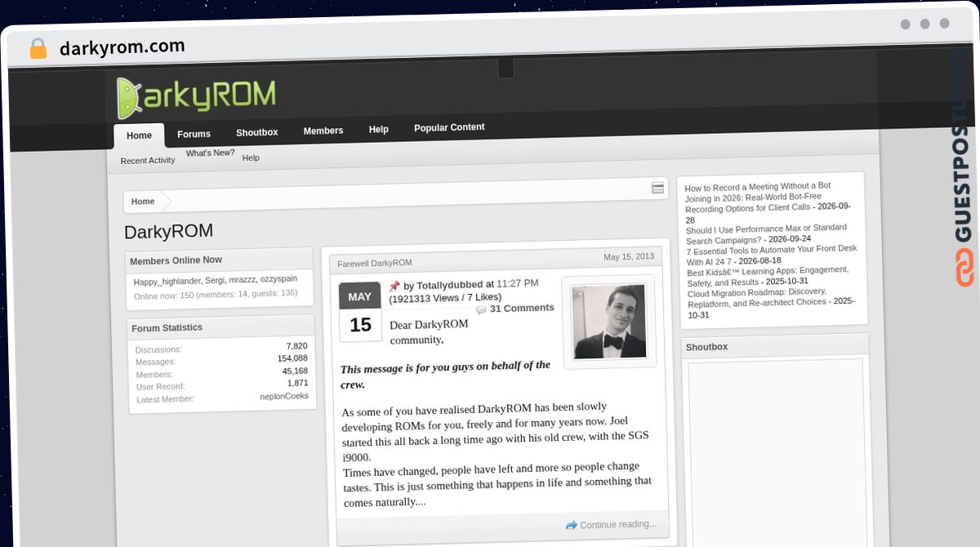Switch to the Shoutbox tab
This screenshot has height=547, width=980.
257,132
